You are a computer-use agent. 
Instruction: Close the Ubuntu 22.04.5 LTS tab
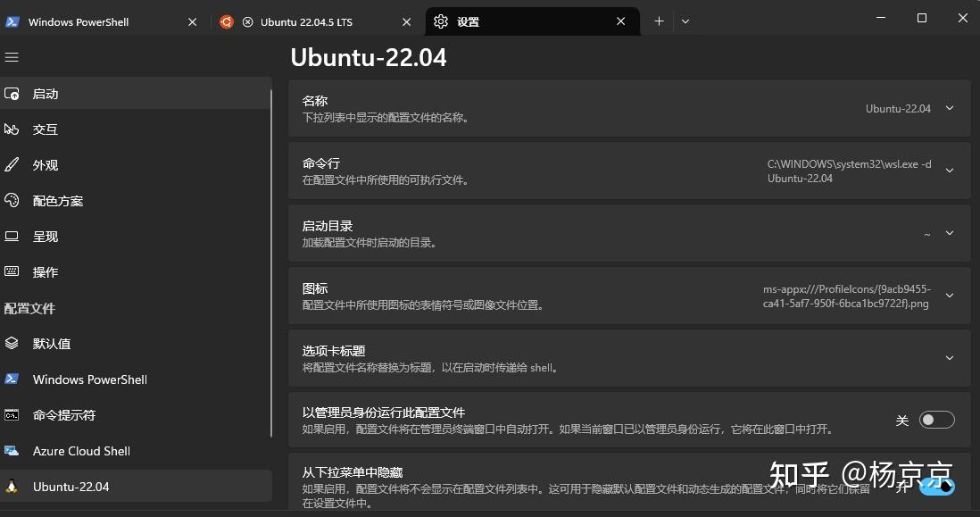click(x=407, y=22)
